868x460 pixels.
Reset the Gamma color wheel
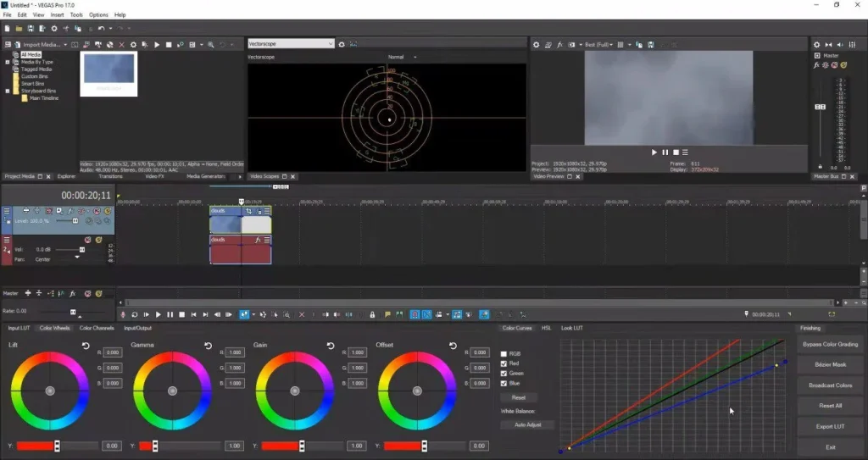[209, 346]
